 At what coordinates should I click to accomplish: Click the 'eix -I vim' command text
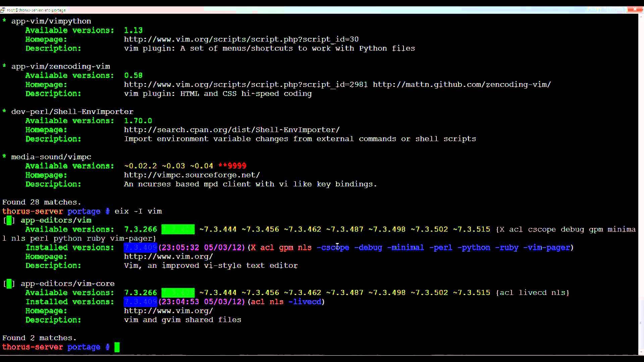pos(138,211)
